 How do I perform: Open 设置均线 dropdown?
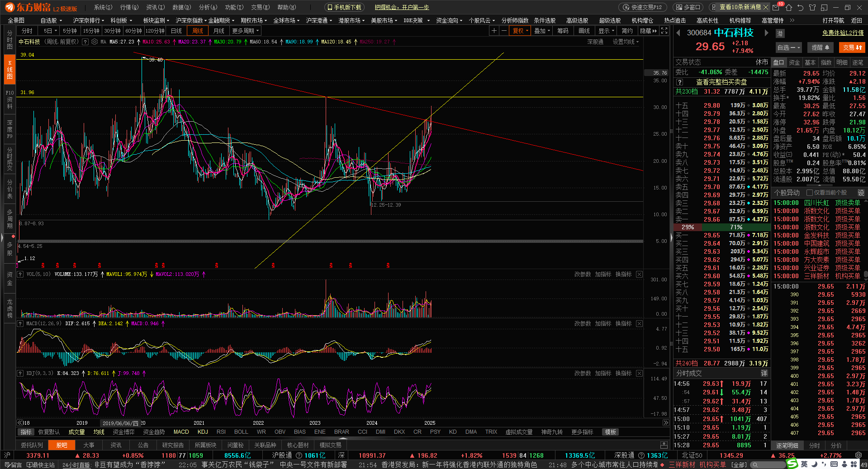click(x=626, y=42)
